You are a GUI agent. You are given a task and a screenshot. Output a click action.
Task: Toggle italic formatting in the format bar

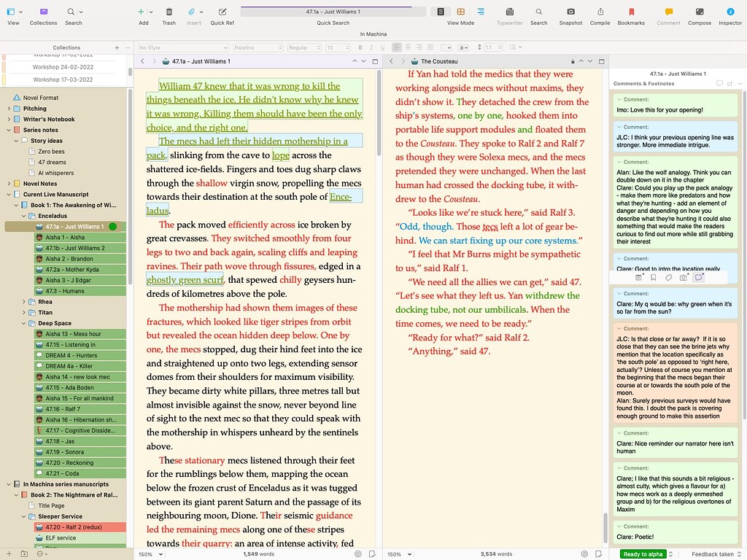[x=371, y=47]
